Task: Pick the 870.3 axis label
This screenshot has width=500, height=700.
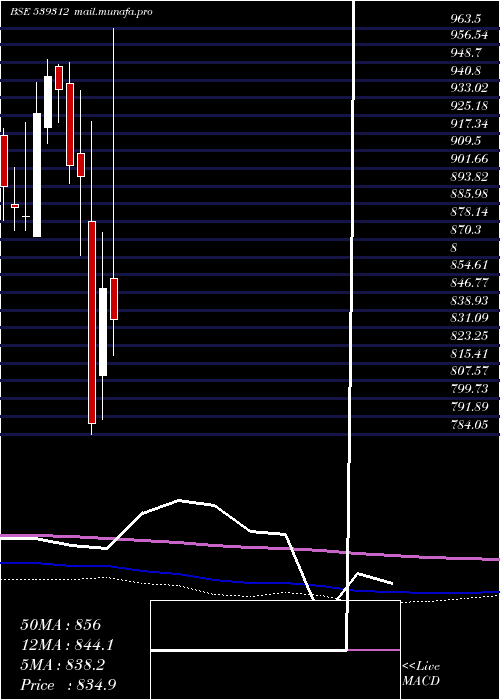Action: pos(466,229)
